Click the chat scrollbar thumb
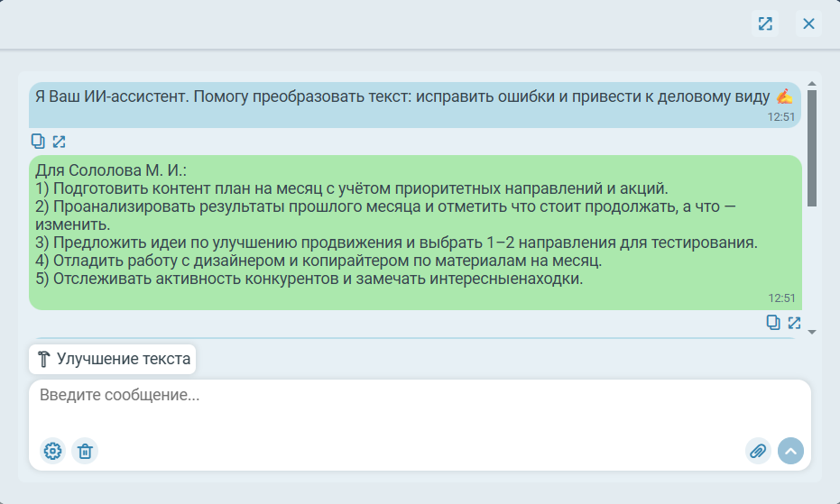This screenshot has height=504, width=840. 812,148
